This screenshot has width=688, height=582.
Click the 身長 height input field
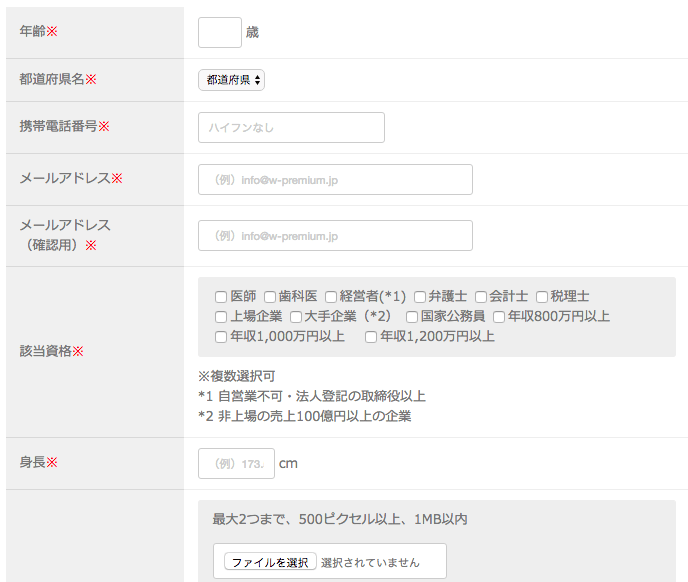(x=236, y=463)
